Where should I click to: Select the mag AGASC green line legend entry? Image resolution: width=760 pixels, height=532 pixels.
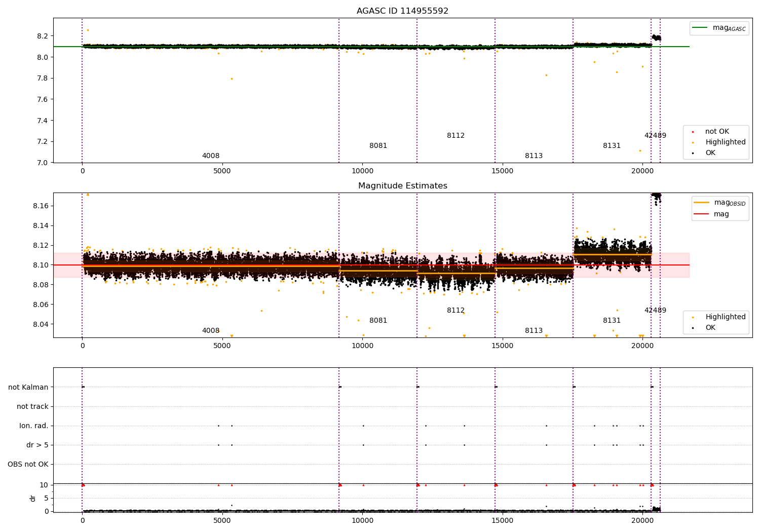point(719,28)
